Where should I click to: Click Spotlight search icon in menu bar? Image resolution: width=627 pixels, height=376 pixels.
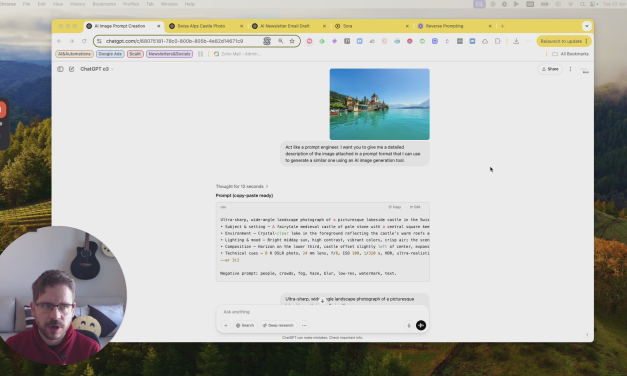pos(582,4)
